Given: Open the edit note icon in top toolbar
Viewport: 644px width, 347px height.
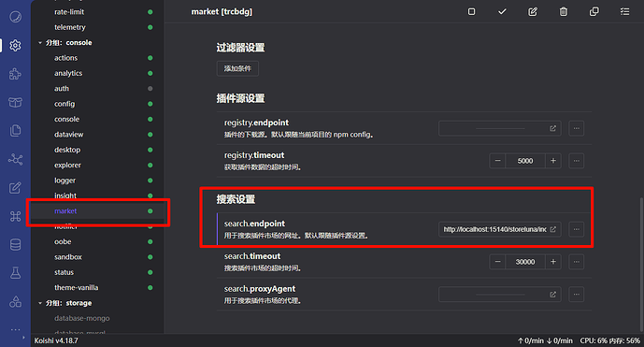Looking at the screenshot, I should coord(533,11).
